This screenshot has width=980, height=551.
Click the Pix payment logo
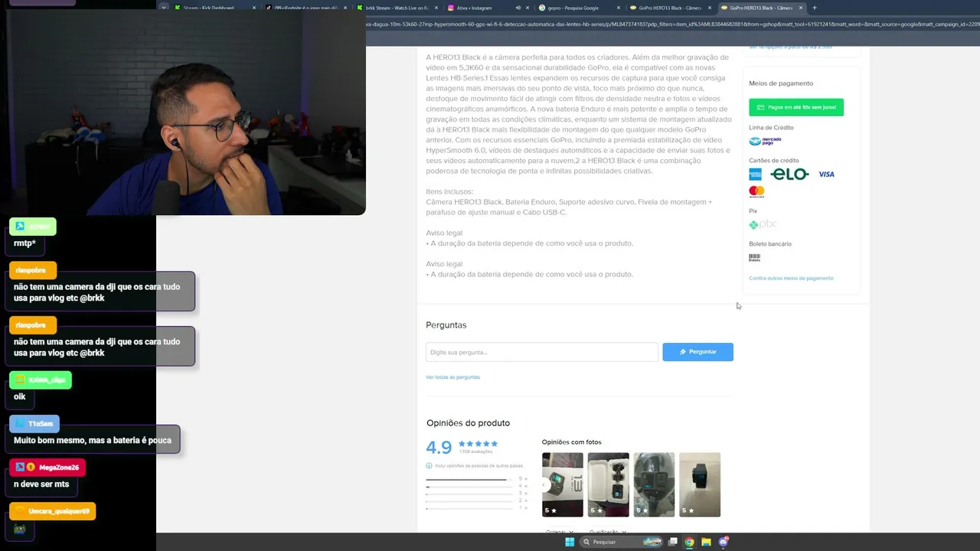(763, 224)
